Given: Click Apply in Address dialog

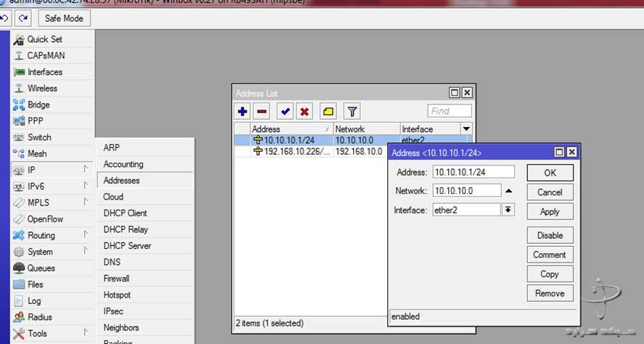Looking at the screenshot, I should [550, 212].
